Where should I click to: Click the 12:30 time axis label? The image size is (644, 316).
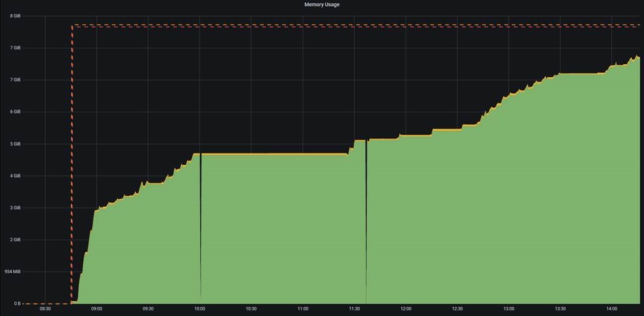pyautogui.click(x=457, y=309)
